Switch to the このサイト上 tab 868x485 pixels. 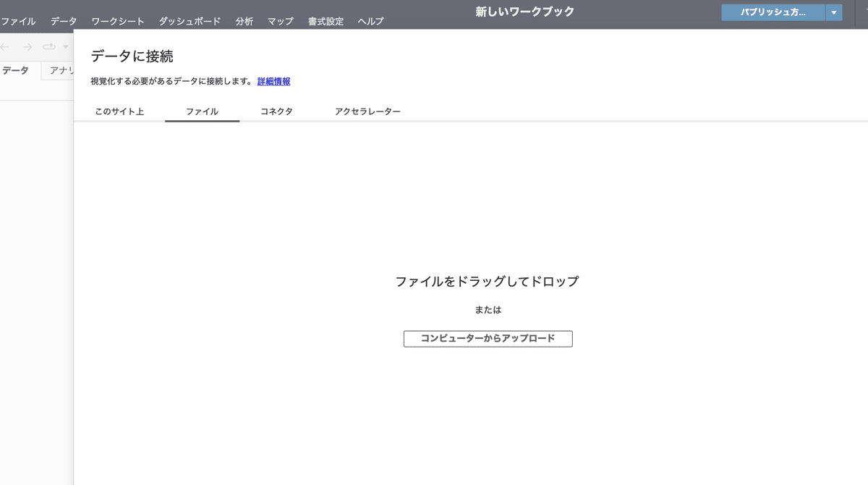pos(119,111)
